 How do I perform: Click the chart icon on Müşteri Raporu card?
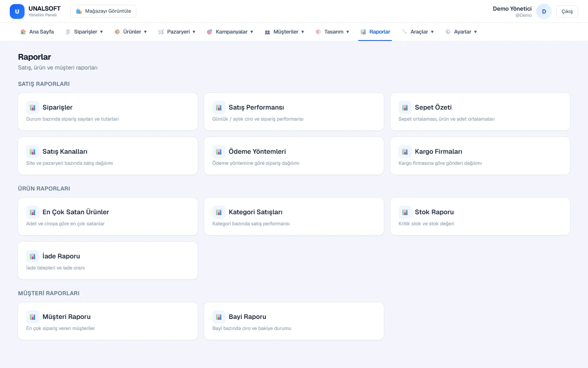pyautogui.click(x=33, y=317)
